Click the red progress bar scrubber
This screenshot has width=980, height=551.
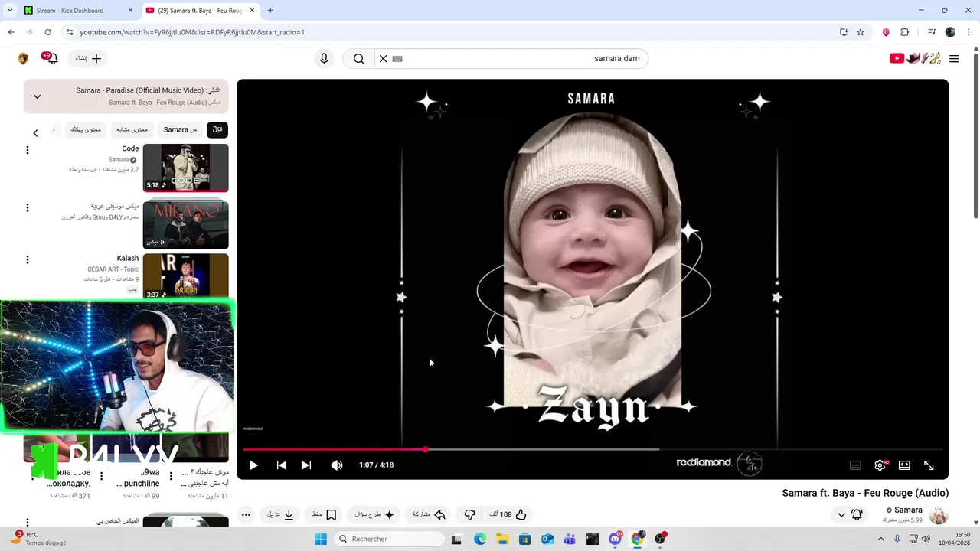coord(425,449)
